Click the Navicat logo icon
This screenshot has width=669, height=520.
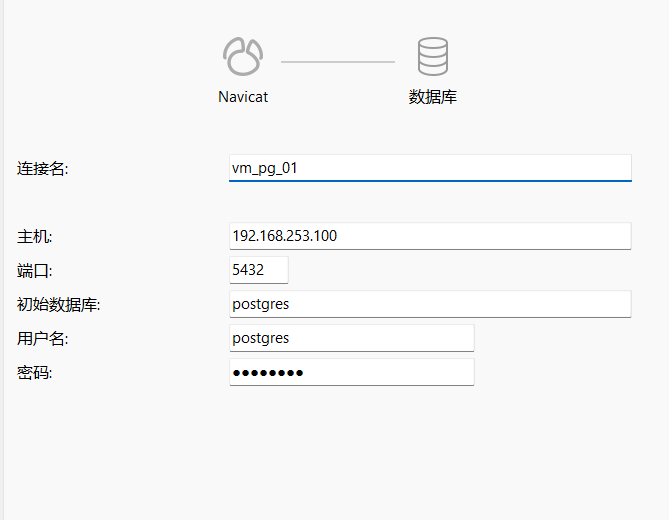point(243,57)
